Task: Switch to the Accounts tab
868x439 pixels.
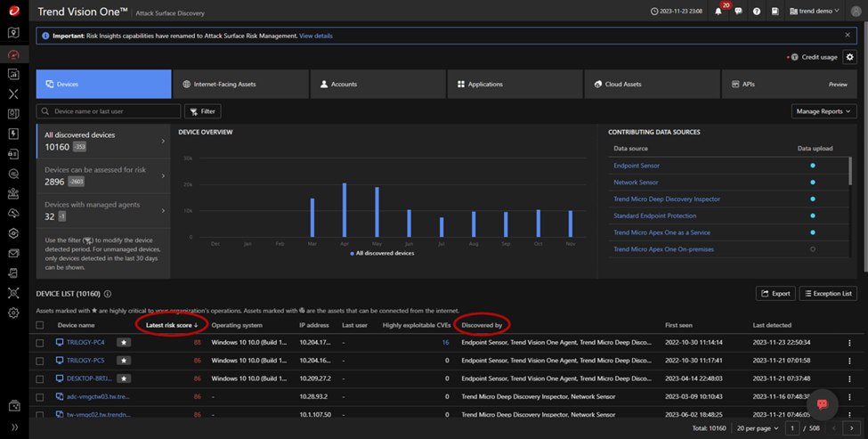Action: (x=378, y=84)
